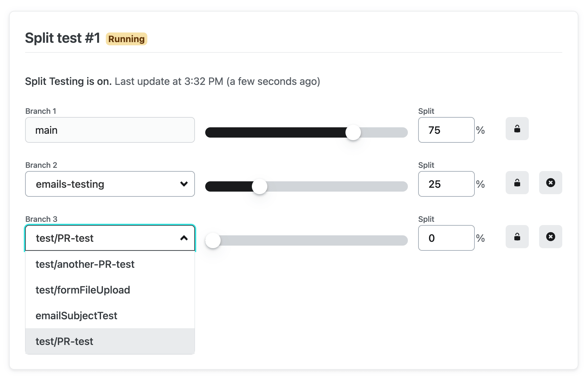Select the highlighted test/PR-test option
588x380 pixels.
click(x=64, y=341)
